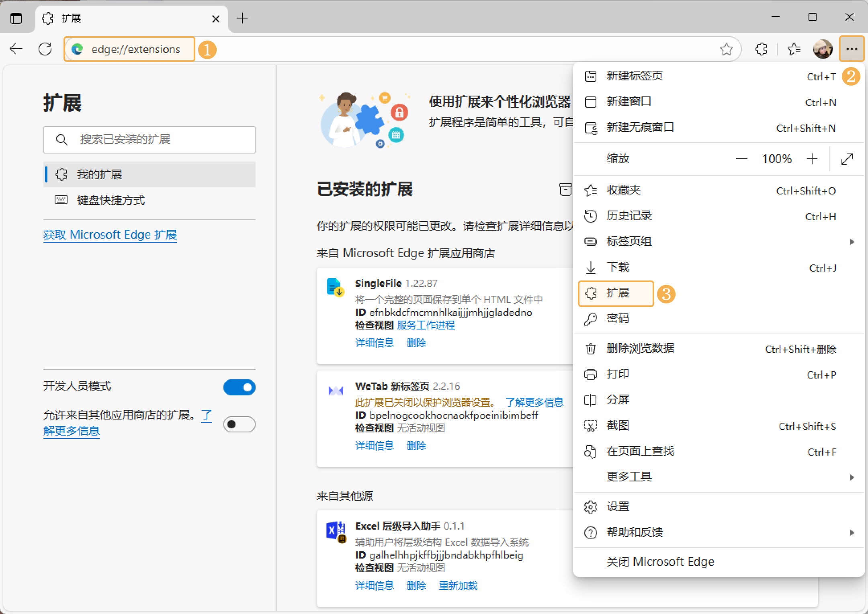This screenshot has width=868, height=614.
Task: Search installed extensions field
Action: click(x=149, y=139)
